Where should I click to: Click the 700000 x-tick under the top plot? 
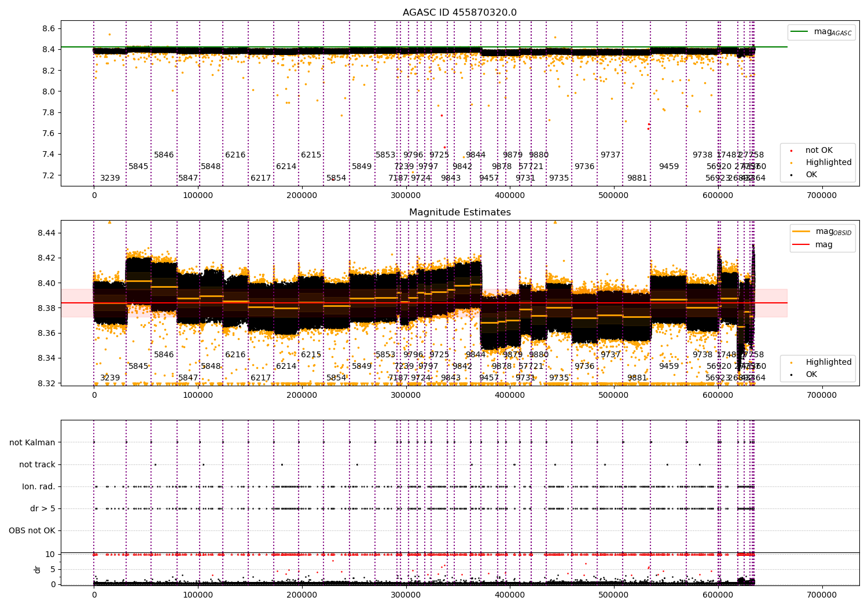point(822,195)
